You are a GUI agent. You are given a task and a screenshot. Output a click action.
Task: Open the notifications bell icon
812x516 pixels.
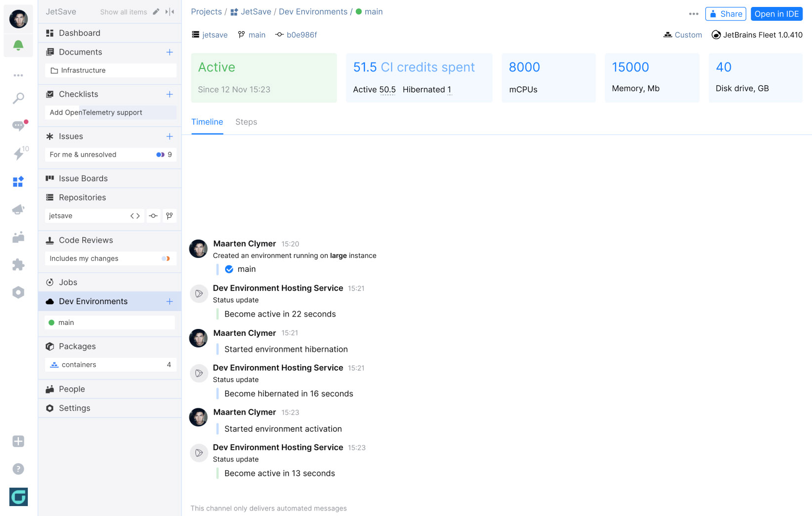tap(18, 46)
